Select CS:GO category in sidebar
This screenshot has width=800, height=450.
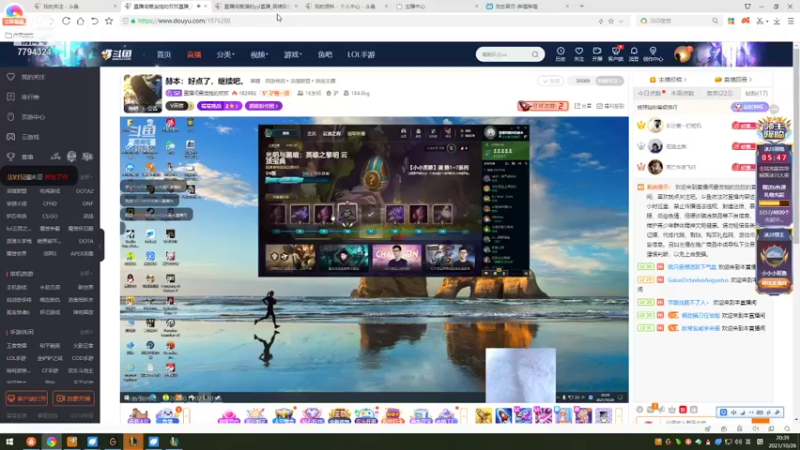(49, 216)
